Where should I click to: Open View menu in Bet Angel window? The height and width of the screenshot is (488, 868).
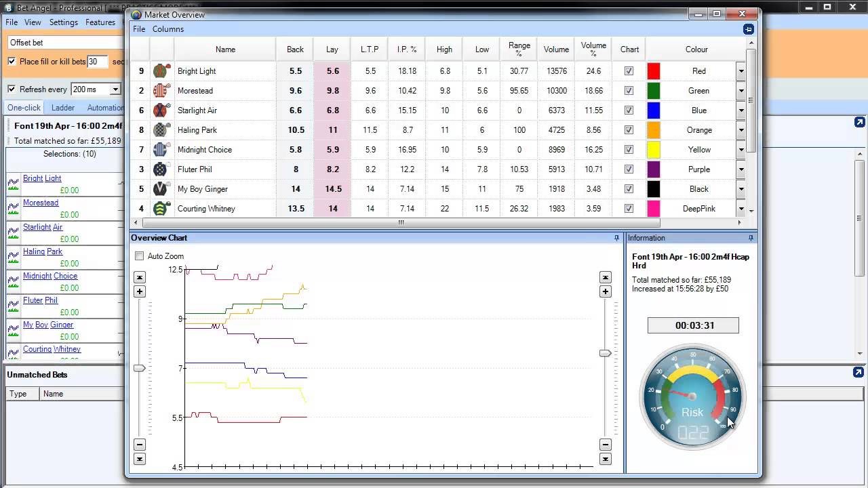pyautogui.click(x=33, y=22)
